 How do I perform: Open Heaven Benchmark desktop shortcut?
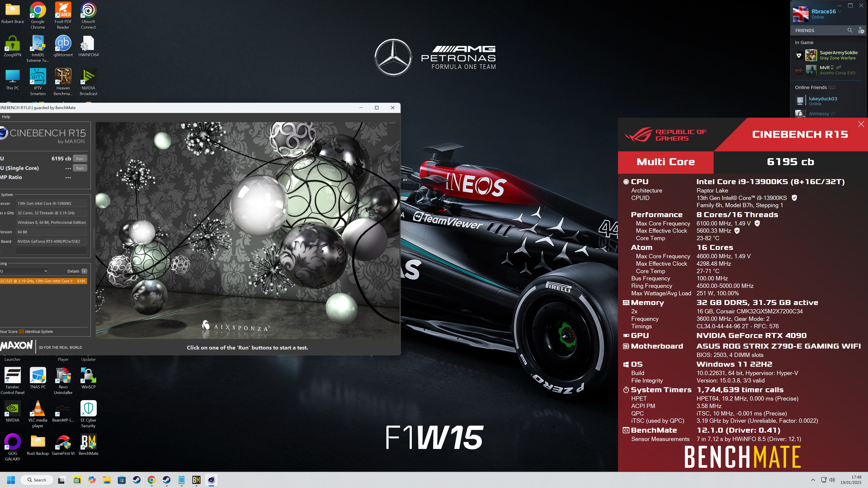(63, 82)
